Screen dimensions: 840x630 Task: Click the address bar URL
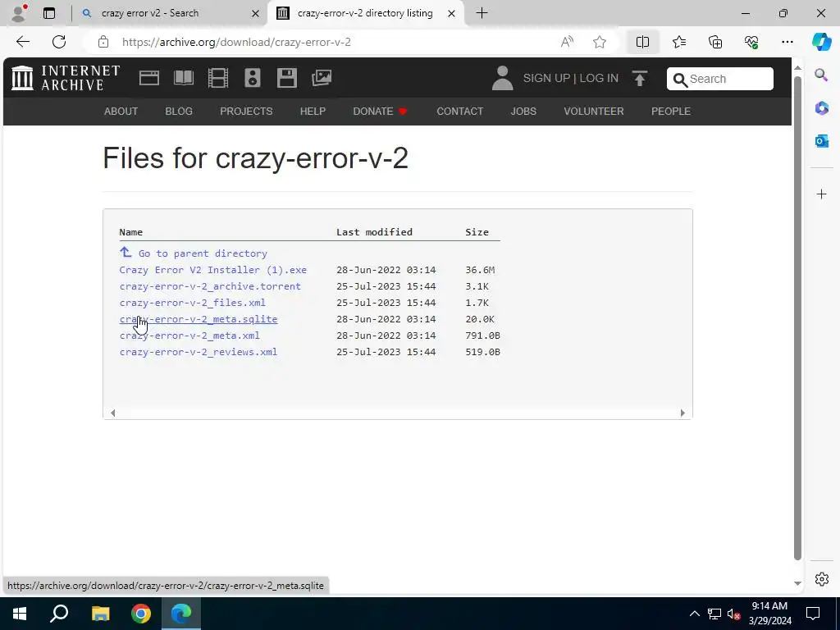pyautogui.click(x=236, y=43)
